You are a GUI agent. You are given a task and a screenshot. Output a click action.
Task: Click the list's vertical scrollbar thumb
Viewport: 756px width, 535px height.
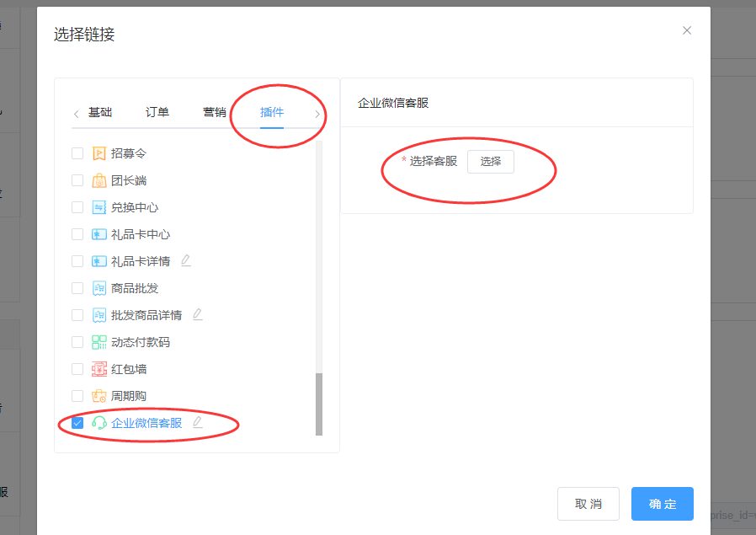pos(319,404)
